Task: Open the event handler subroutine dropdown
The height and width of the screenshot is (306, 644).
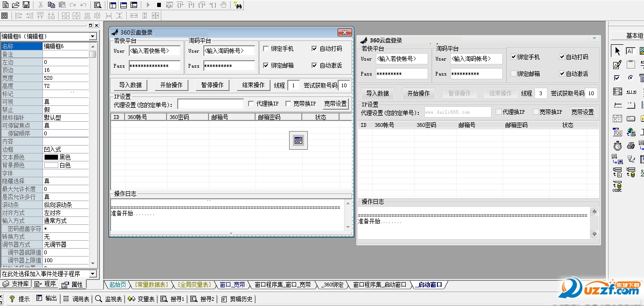Action: coord(93,274)
